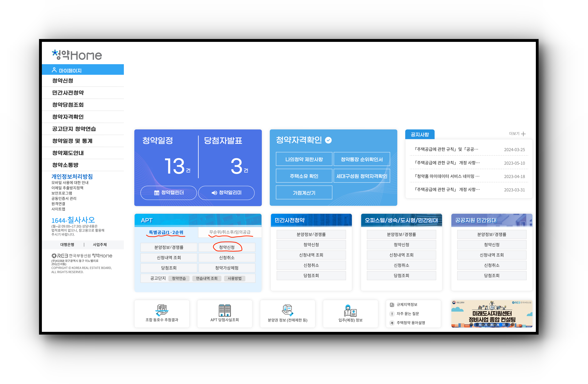Open the 청약자격확인 sidebar menu

pos(83,117)
